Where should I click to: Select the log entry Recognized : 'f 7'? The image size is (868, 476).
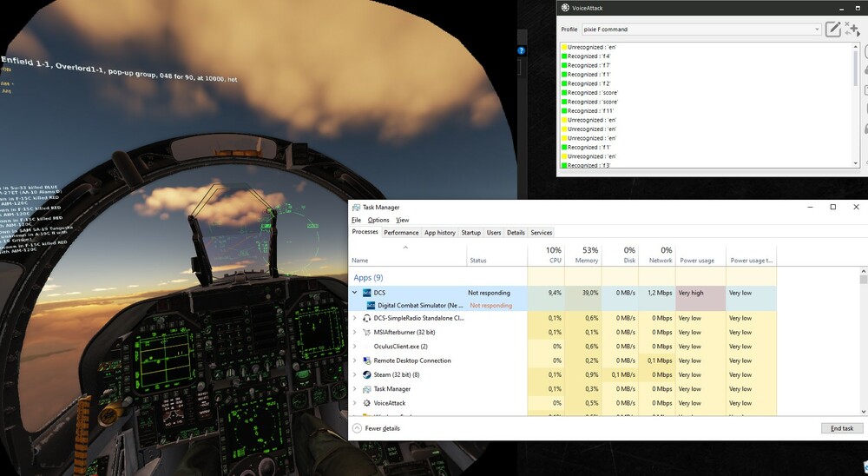click(589, 65)
